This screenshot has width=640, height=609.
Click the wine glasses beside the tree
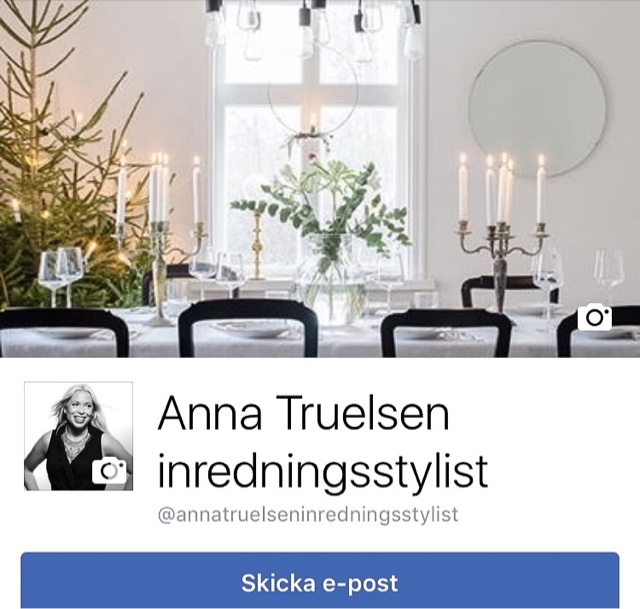(x=61, y=273)
